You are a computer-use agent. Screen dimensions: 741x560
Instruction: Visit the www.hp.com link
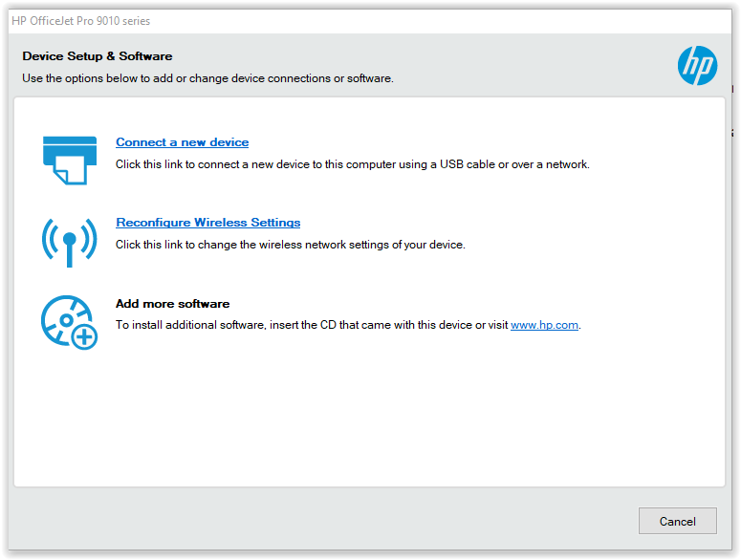coord(544,325)
